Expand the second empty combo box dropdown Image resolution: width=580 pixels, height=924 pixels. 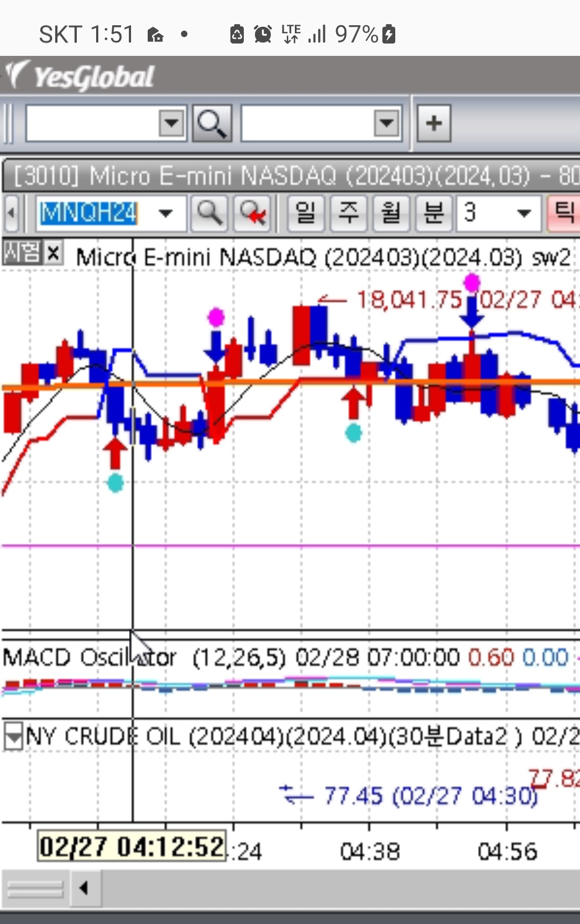coord(387,124)
